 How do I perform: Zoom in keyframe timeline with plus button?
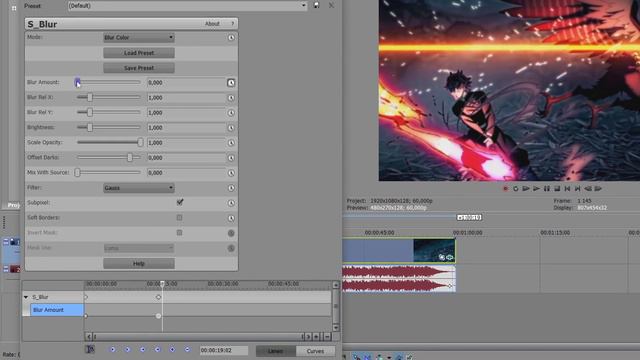316,337
